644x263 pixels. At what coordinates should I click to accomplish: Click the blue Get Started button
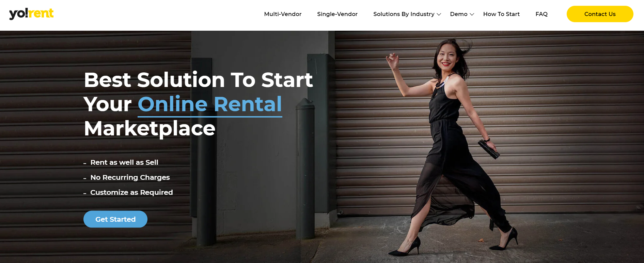point(115,219)
